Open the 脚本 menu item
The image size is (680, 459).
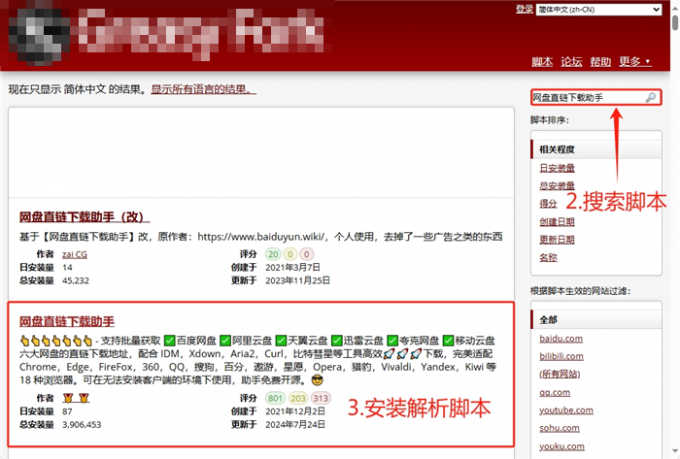pos(542,62)
